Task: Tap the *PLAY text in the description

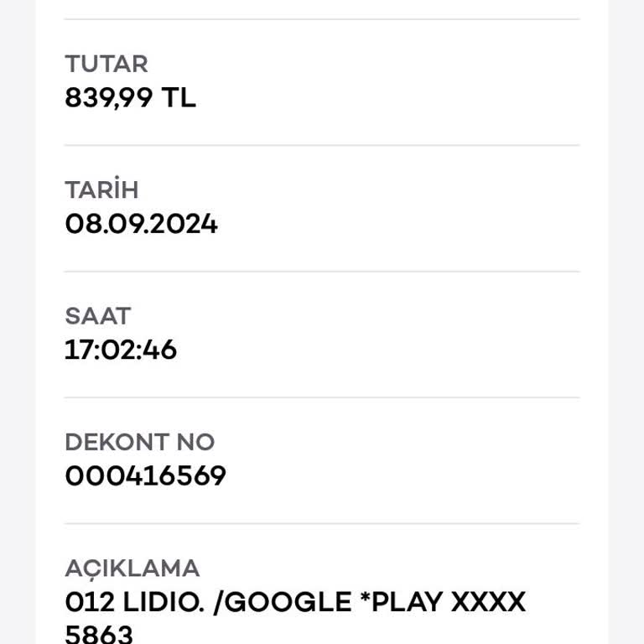Action: click(402, 602)
